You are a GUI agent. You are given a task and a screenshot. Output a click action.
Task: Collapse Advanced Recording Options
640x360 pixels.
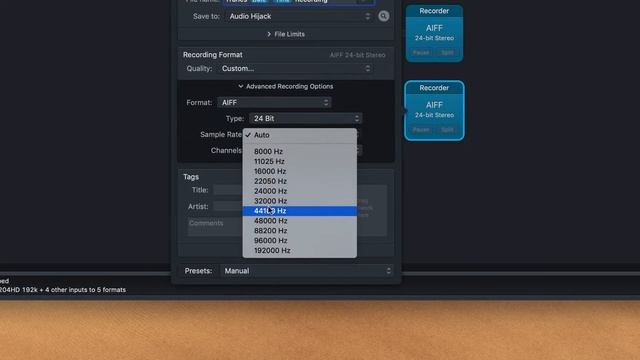(x=286, y=87)
